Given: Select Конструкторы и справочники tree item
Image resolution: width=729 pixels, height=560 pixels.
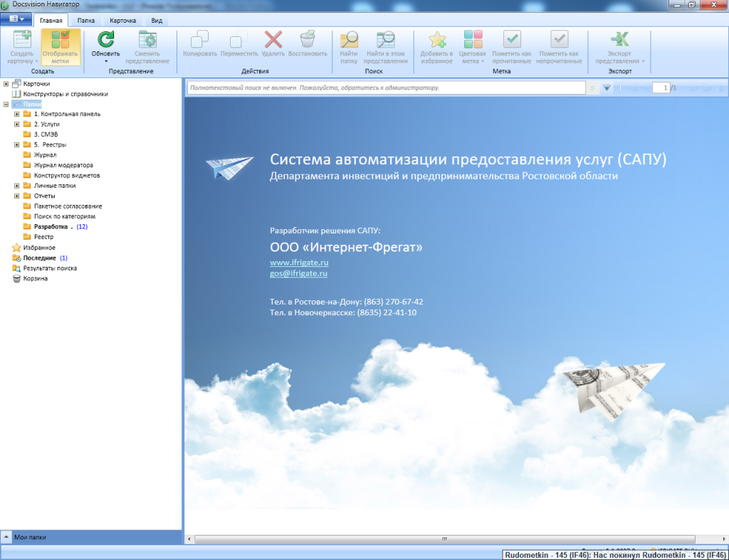Looking at the screenshot, I should coord(65,94).
